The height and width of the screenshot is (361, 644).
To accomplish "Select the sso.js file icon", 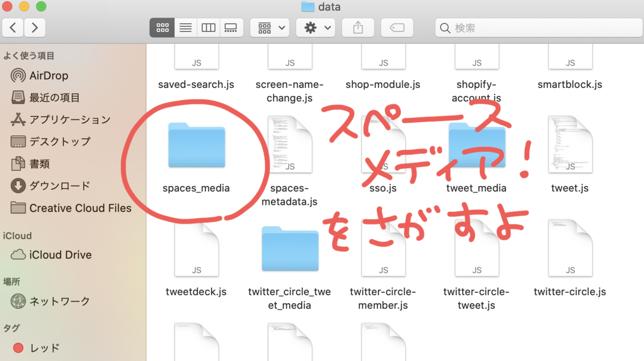I will [383, 144].
